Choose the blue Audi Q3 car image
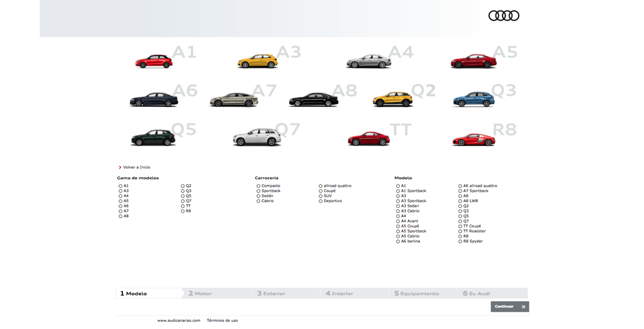This screenshot has height=329, width=644. click(x=473, y=100)
